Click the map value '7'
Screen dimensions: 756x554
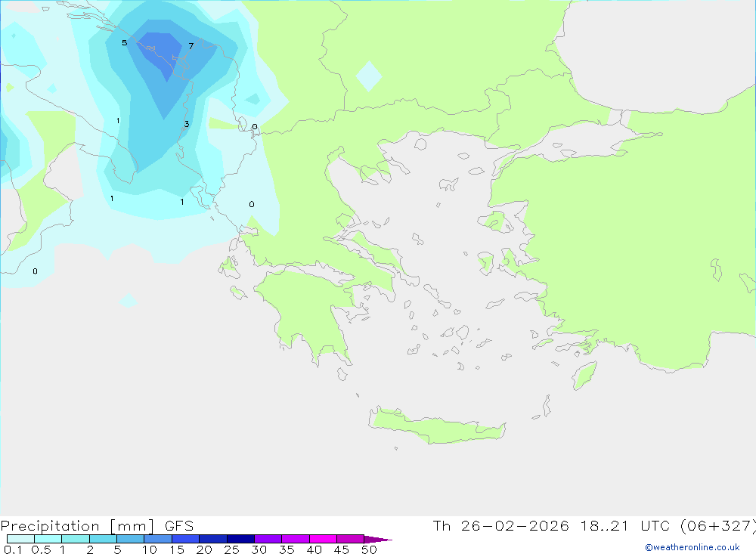coord(191,46)
